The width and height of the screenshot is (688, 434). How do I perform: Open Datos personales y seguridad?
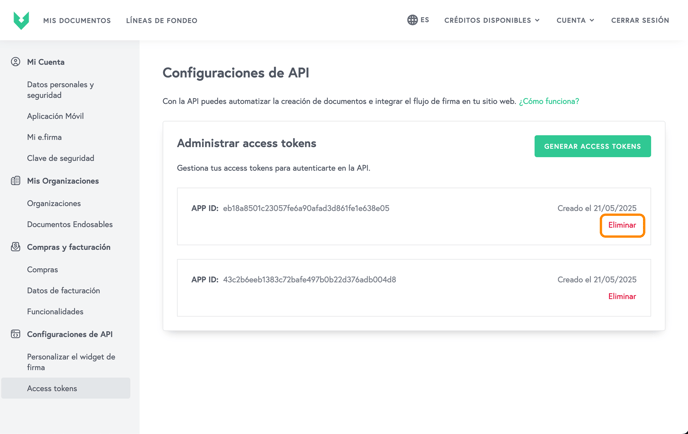[x=61, y=90]
